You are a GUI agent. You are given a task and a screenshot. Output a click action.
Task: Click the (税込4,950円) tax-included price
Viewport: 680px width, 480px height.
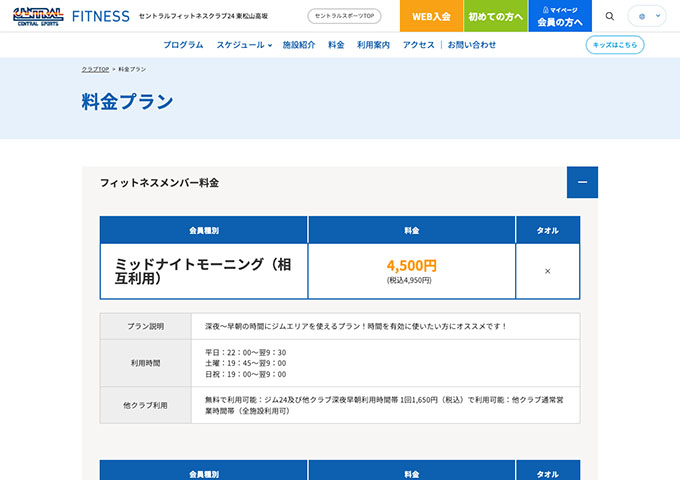(x=409, y=280)
